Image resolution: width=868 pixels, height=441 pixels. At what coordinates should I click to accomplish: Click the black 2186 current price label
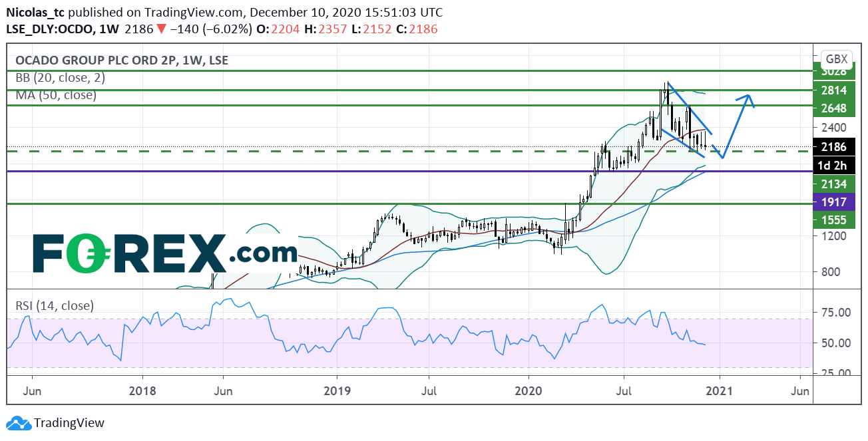833,147
